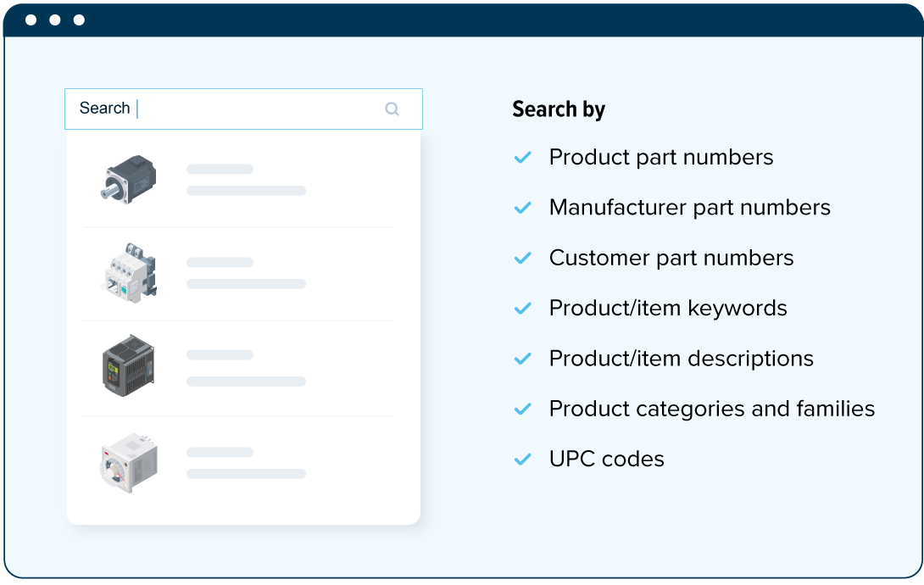Click into the Search input field
The image size is (924, 585).
coord(246,109)
